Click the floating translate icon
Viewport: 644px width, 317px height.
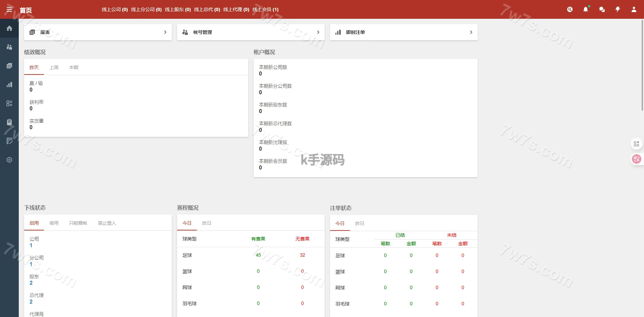click(636, 159)
